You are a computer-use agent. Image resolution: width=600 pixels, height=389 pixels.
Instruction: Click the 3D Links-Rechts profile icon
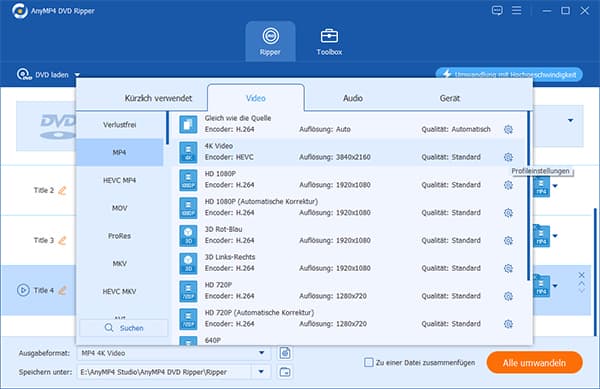coord(188,264)
